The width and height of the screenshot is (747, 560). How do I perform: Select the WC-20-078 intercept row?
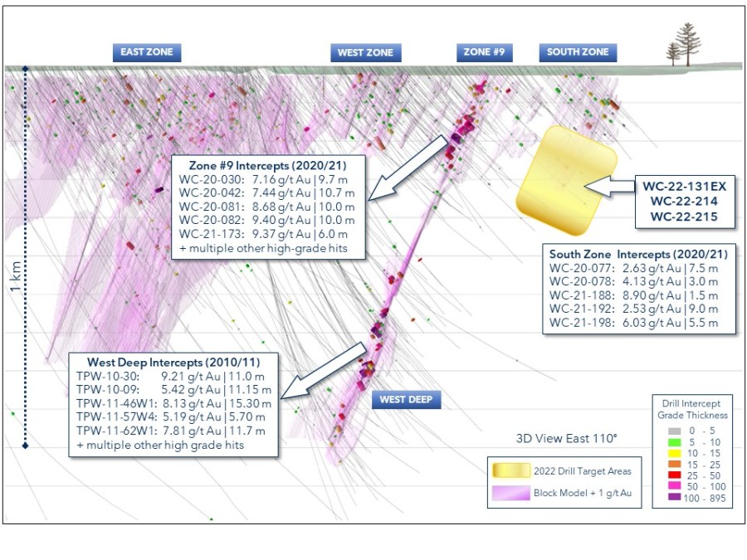coord(633,281)
